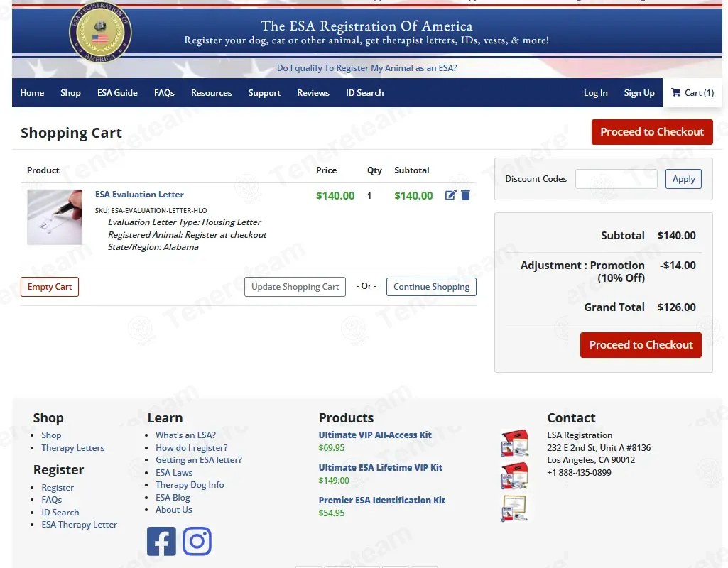
Task: Click the edit icon for ESA Evaluation Letter
Action: 450,195
